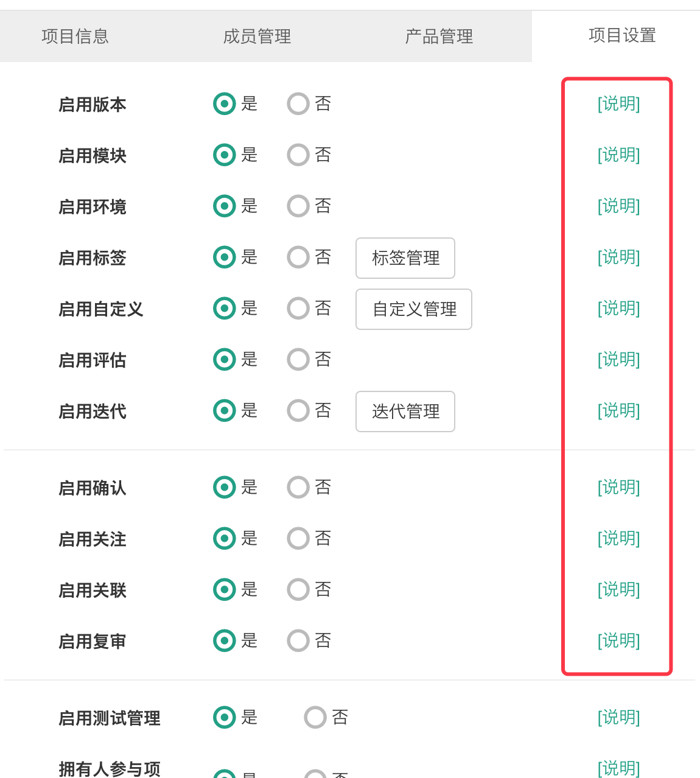Open 自定义管理
700x778 pixels.
click(x=414, y=309)
